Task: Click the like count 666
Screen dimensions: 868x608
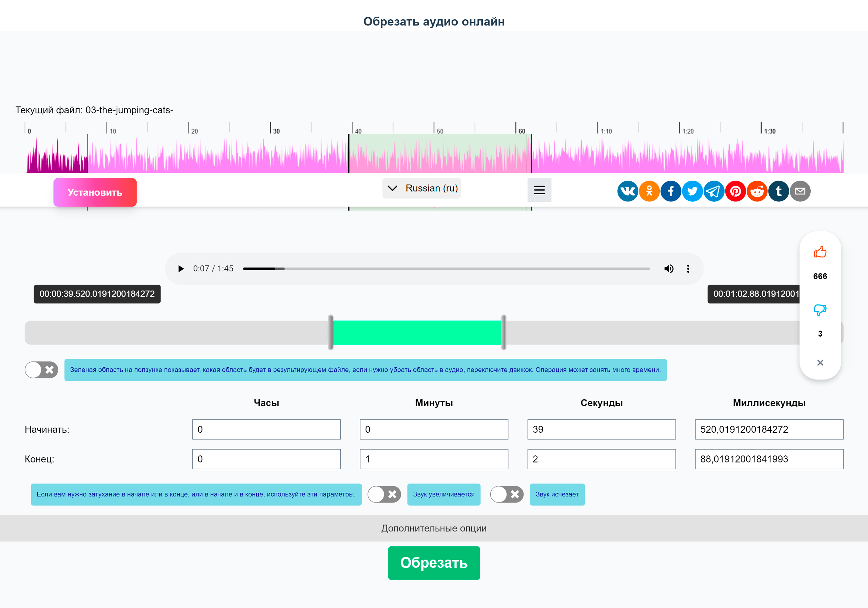Action: pos(820,276)
